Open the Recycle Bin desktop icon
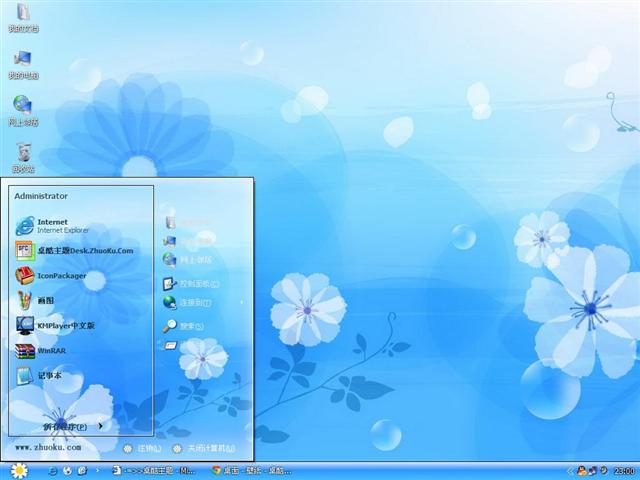 coord(23,158)
